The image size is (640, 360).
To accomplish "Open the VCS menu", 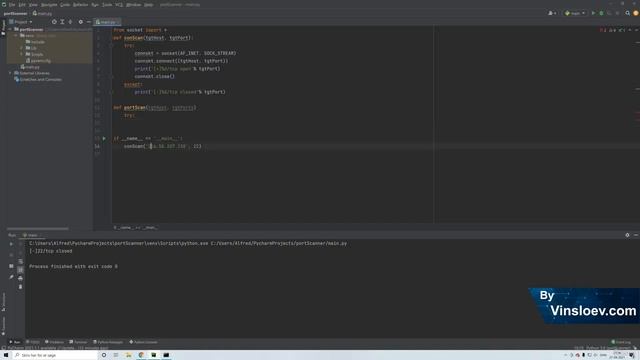I will click(119, 4).
